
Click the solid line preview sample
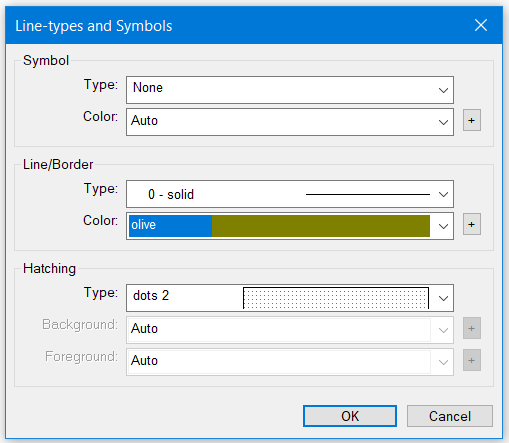368,194
